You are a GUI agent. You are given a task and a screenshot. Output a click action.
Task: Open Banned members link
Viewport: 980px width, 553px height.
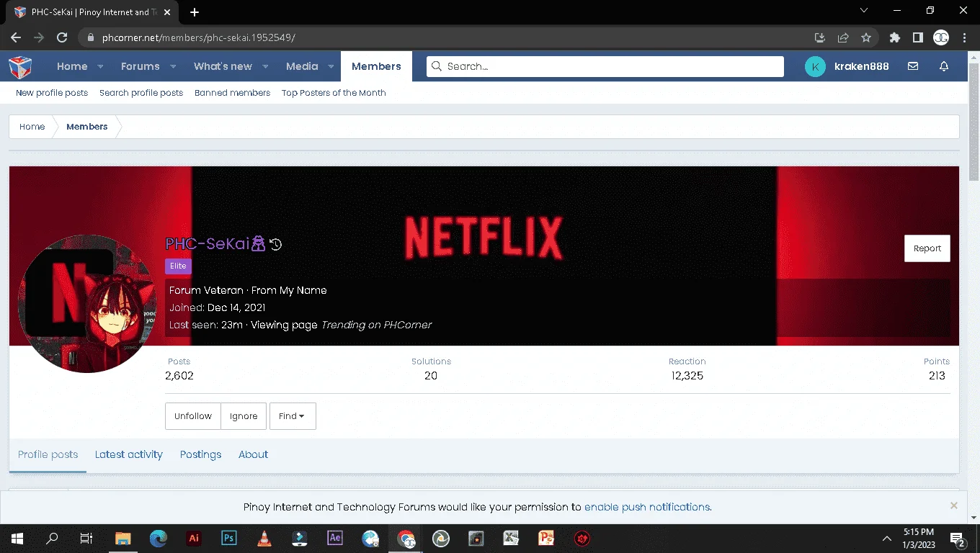click(232, 93)
